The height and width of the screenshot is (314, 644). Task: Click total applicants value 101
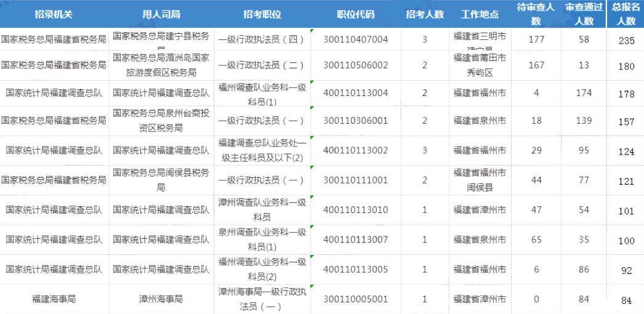click(x=626, y=211)
